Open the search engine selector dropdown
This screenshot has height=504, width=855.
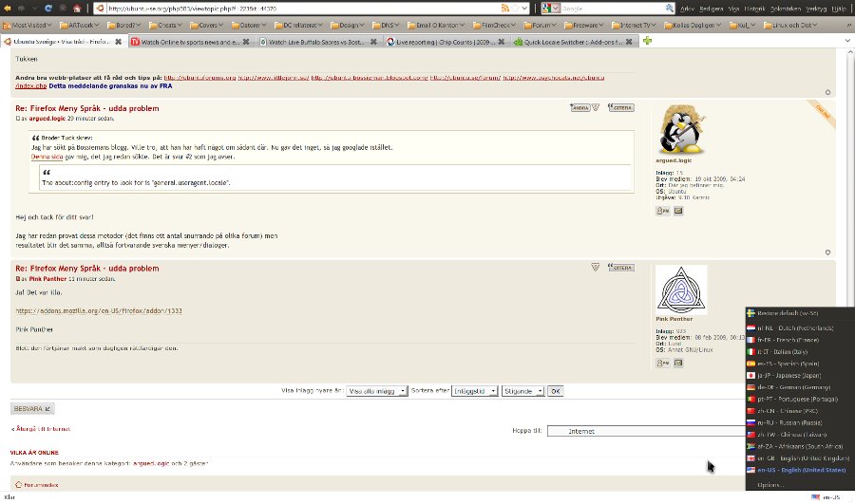pyautogui.click(x=551, y=9)
